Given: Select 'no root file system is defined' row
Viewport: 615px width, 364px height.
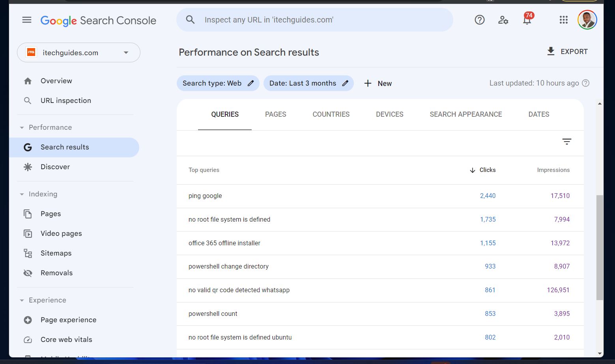Looking at the screenshot, I should [380, 220].
